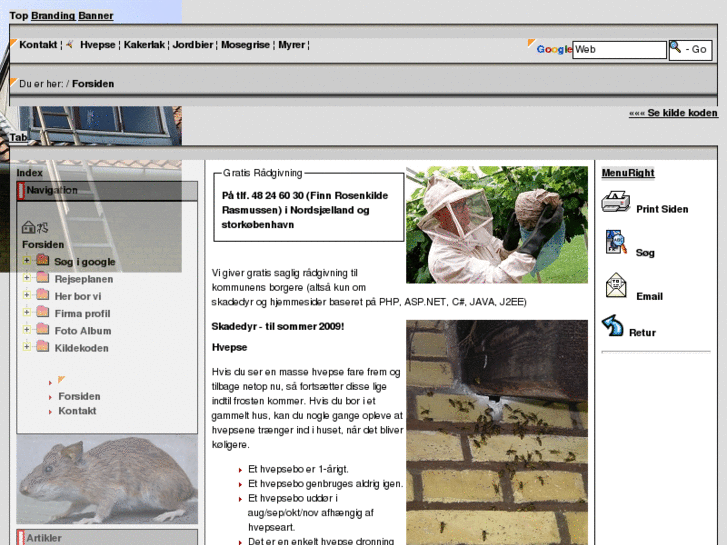Click the small wasp icon before Hvepse
Viewport: 727px width, 545px height.
(70, 45)
